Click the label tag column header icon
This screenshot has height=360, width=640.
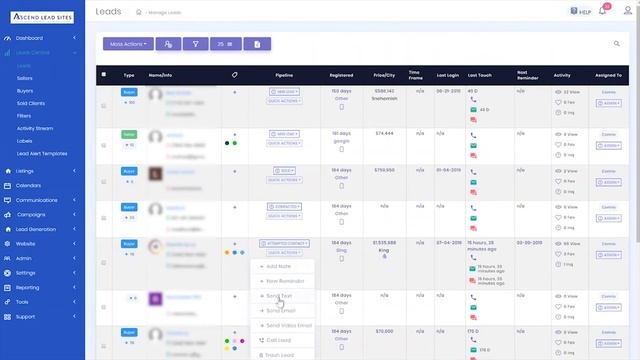coord(235,75)
